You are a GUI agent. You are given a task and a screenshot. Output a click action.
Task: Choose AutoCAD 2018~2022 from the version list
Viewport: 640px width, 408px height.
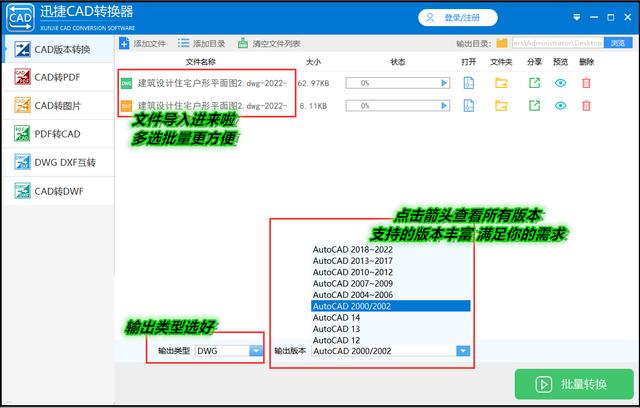click(x=352, y=248)
